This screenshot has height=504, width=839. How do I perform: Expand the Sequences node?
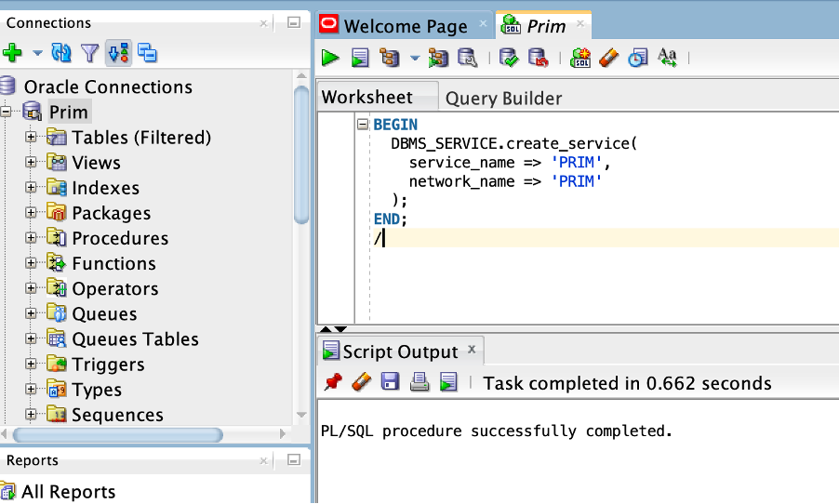click(x=31, y=414)
